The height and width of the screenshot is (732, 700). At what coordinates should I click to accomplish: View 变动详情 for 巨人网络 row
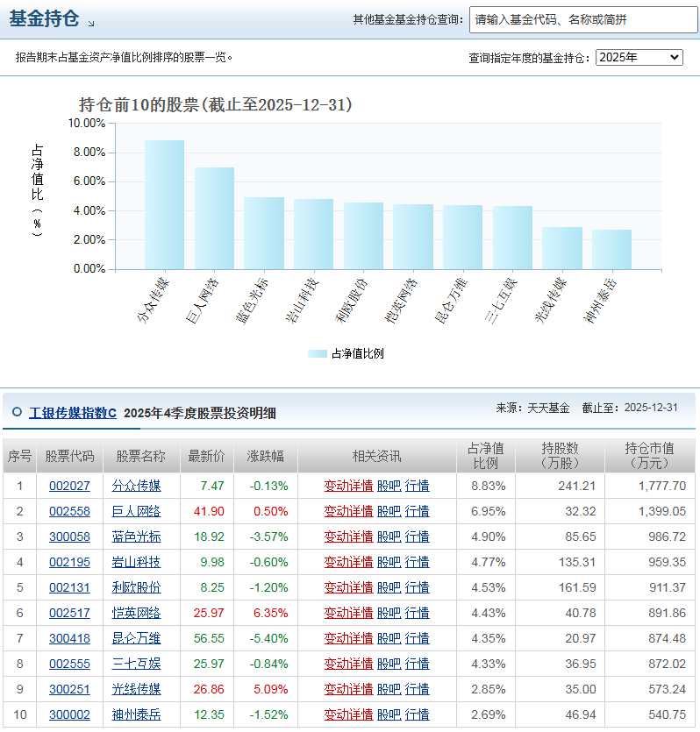[x=349, y=511]
